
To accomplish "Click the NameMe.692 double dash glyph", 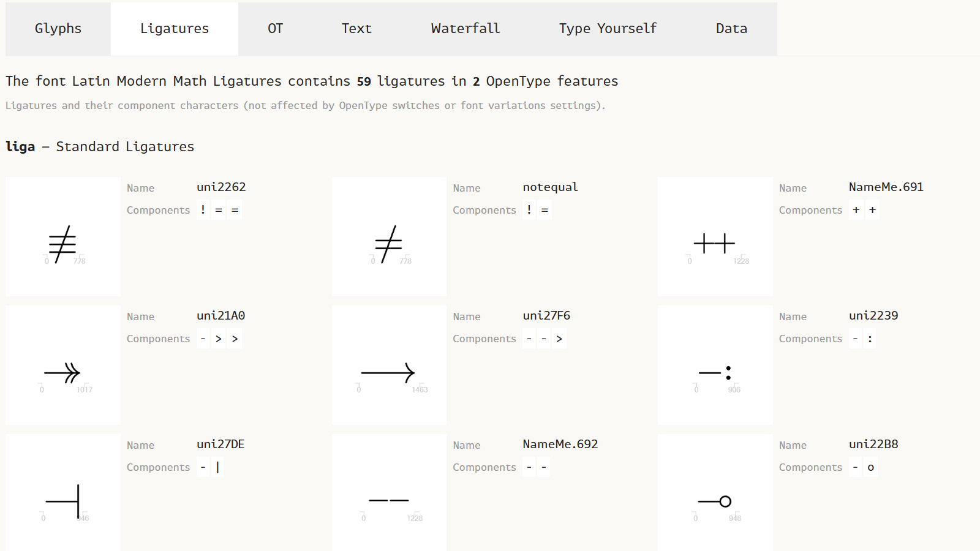I will coord(389,493).
